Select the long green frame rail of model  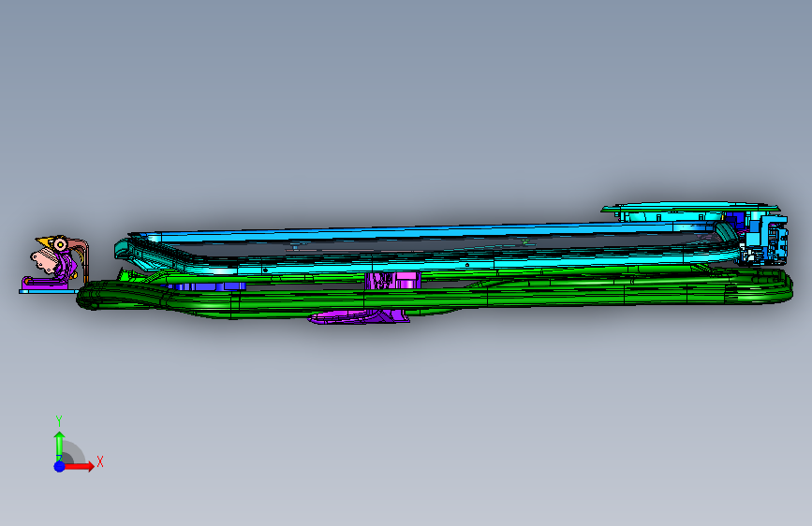click(x=434, y=296)
